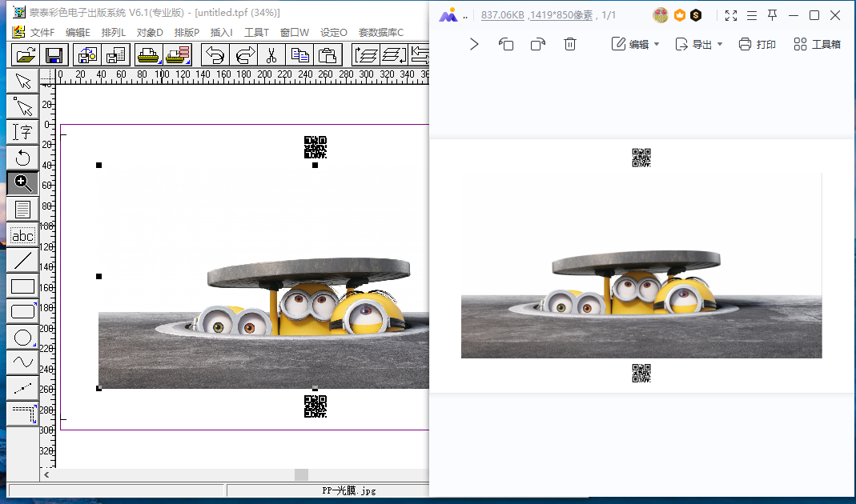The height and width of the screenshot is (504, 856).
Task: Select the dotted line node tool
Action: click(x=22, y=388)
